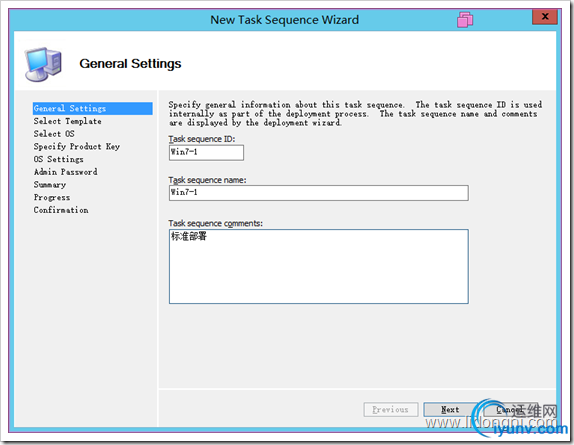Click the 'Task sequence comments:' label
This screenshot has width=574, height=445.
pos(215,223)
